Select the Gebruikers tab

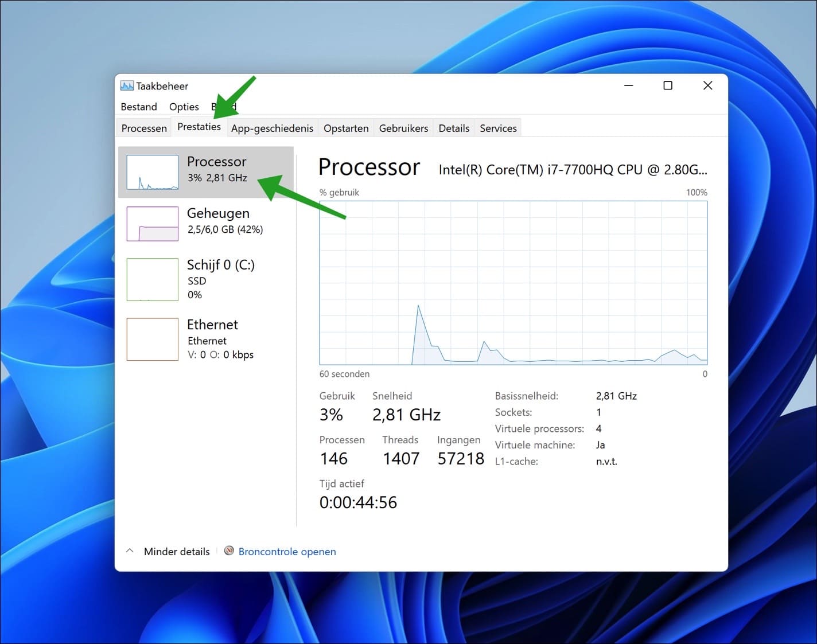tap(403, 128)
